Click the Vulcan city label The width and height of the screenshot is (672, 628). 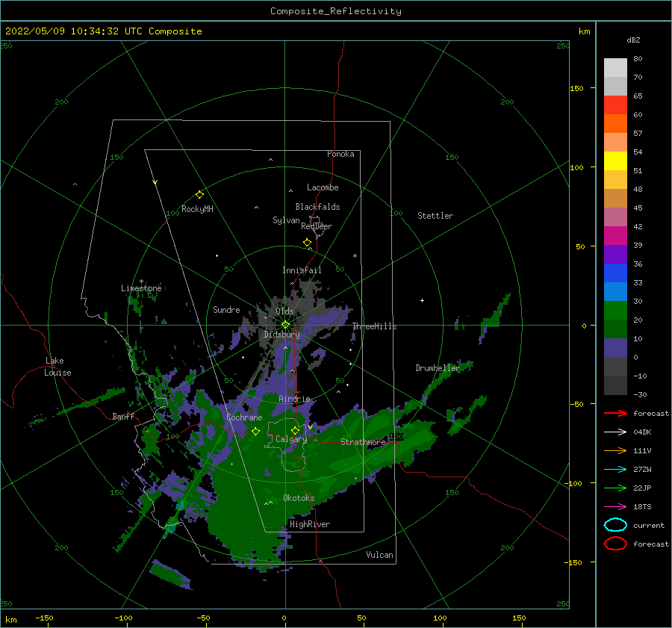click(x=380, y=555)
